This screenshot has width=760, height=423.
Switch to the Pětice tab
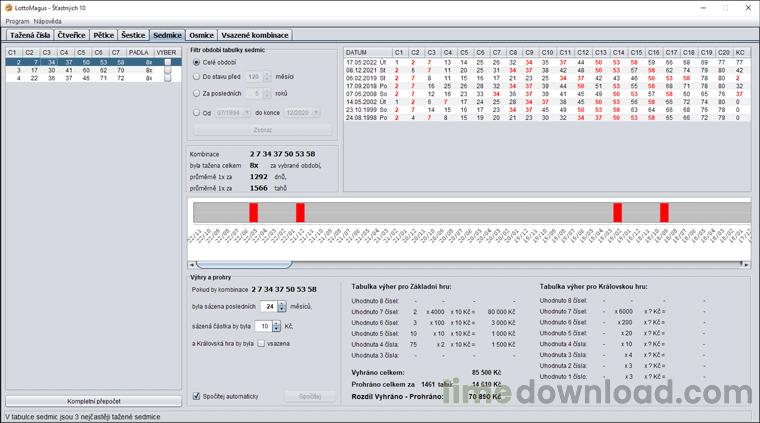(x=103, y=35)
